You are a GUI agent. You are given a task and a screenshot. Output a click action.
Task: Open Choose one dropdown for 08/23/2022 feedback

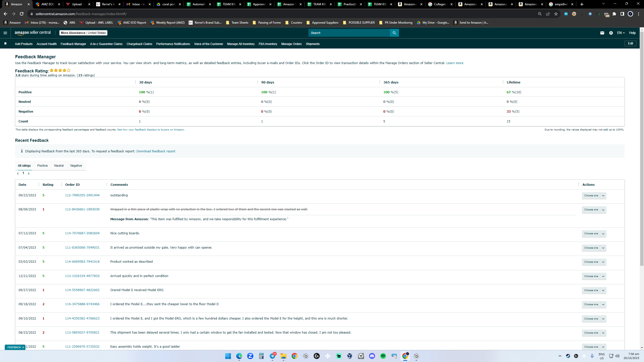pyautogui.click(x=594, y=333)
